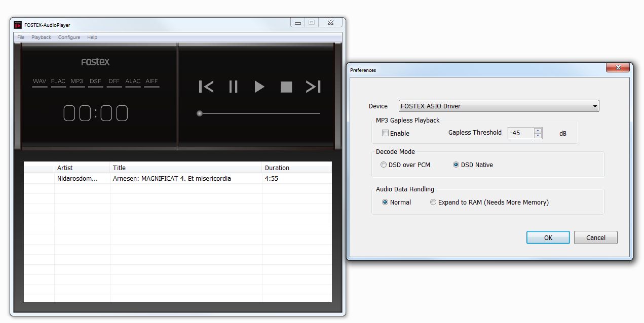Enable MP3 Gapless Playback checkbox
The height and width of the screenshot is (323, 644).
point(386,133)
